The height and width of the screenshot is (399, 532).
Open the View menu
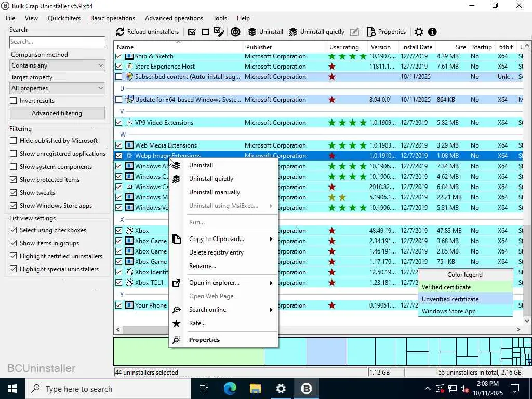(31, 18)
